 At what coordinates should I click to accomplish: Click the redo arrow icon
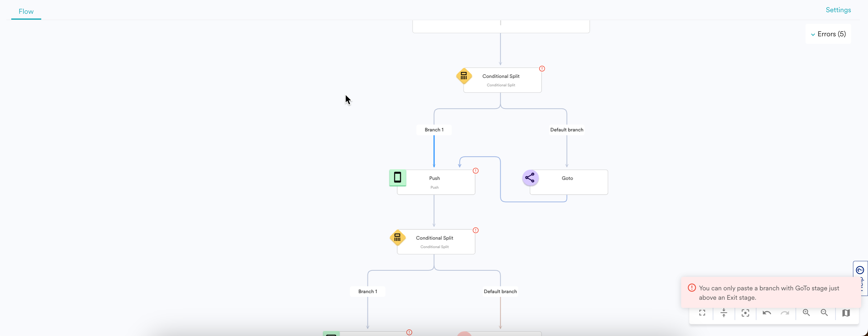tap(785, 313)
